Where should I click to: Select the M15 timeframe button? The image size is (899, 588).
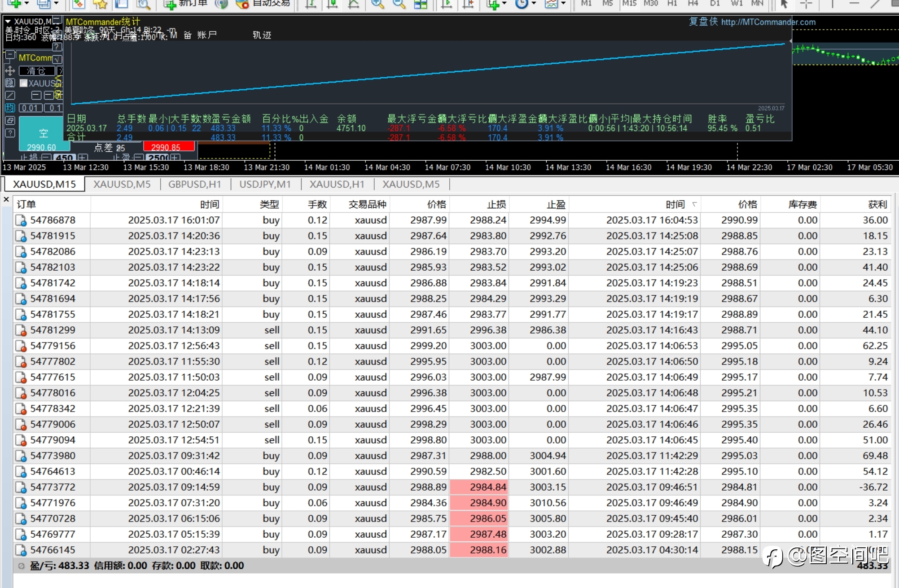(629, 4)
